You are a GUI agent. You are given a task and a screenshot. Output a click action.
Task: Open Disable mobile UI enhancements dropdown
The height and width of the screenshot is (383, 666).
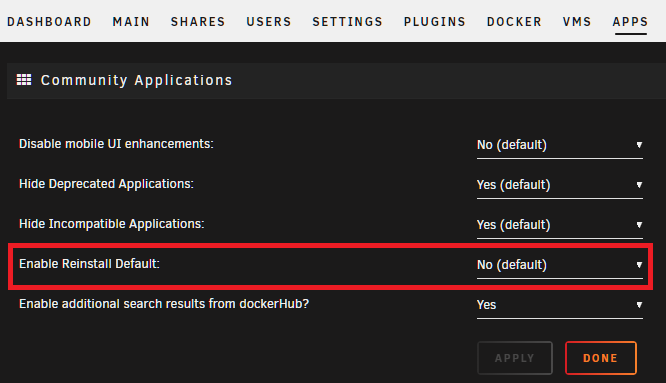coord(559,145)
